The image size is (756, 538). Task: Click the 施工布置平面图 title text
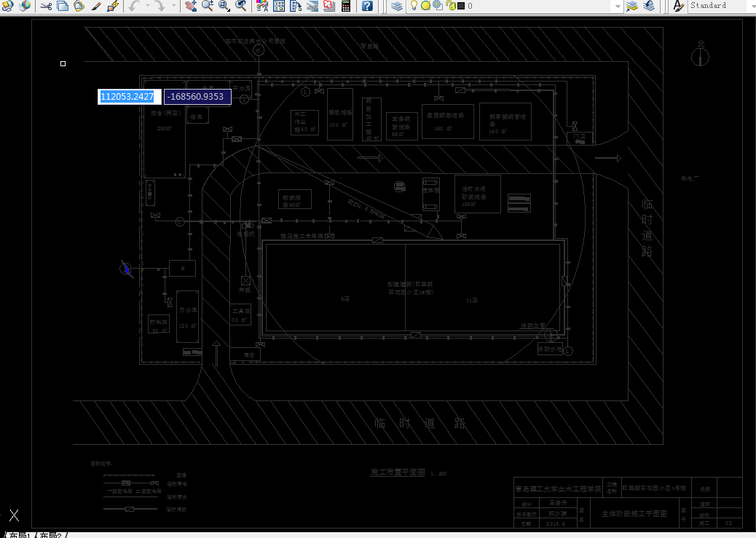[398, 472]
